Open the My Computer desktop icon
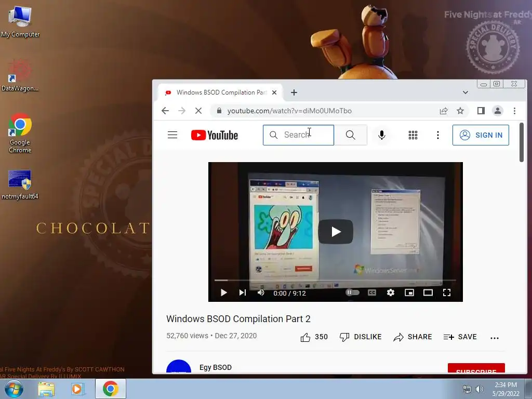 tap(20, 22)
